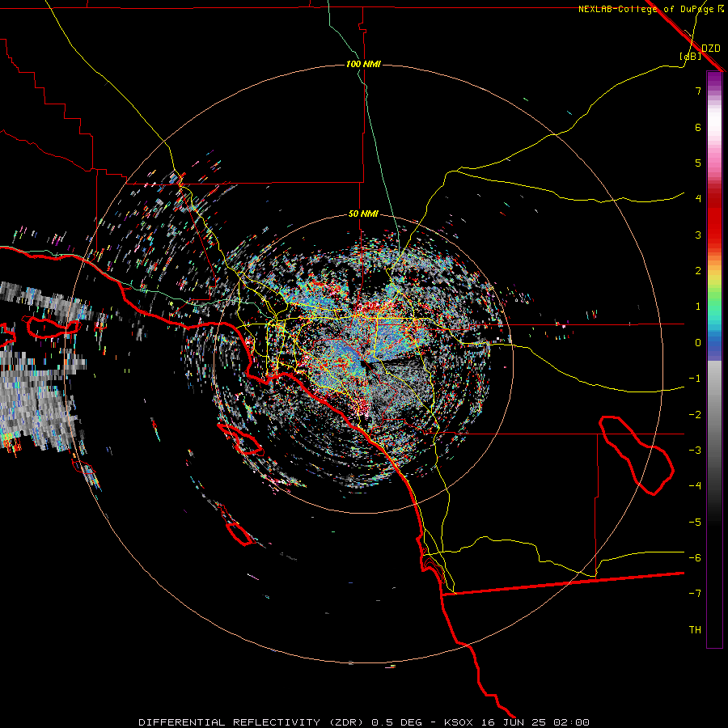Select the 1 value on the dB scale

click(x=698, y=307)
